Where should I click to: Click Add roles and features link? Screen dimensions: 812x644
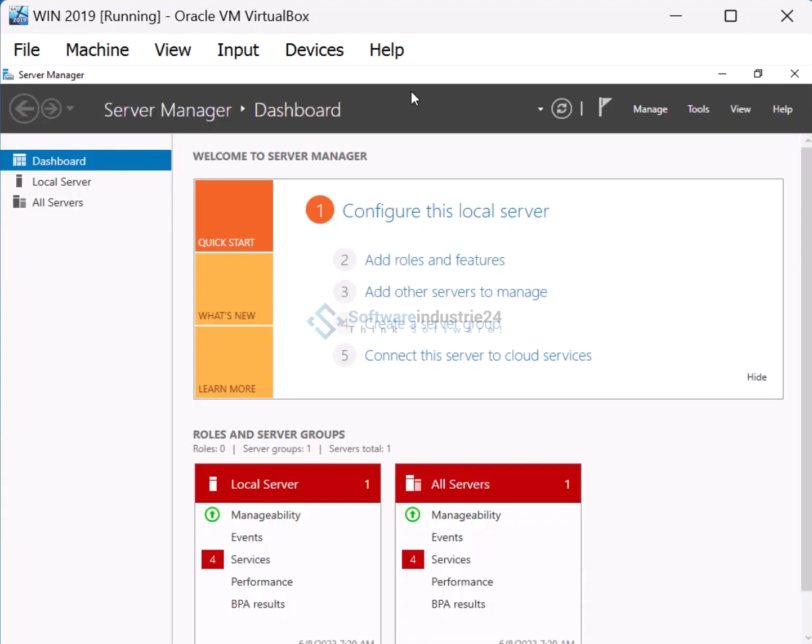click(435, 260)
